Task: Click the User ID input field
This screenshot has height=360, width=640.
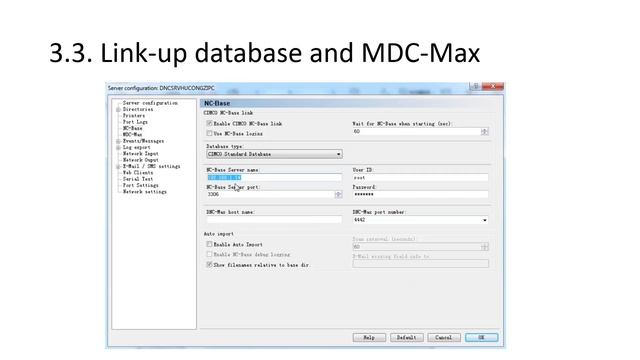Action: [420, 178]
